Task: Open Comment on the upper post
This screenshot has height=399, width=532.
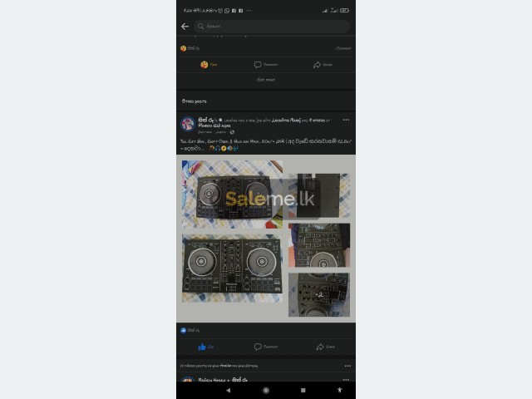Action: click(x=266, y=65)
